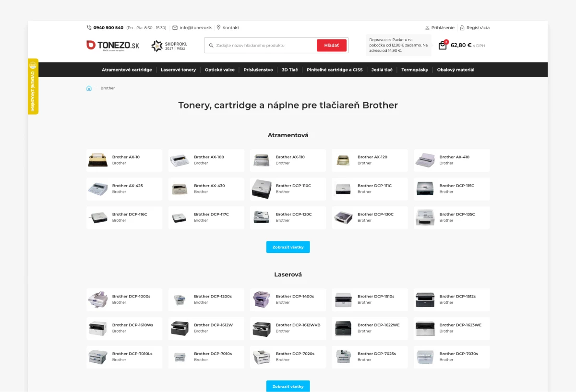Click the Brother AX-120 printer image
The height and width of the screenshot is (392, 576).
tap(343, 160)
